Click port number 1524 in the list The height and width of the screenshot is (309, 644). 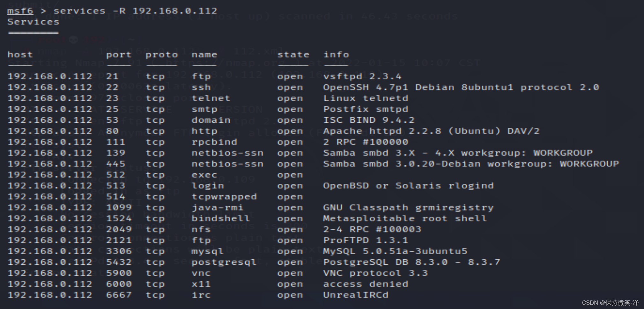119,219
